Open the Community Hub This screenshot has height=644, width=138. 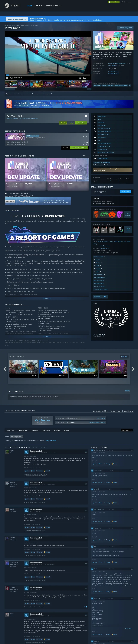125,28
